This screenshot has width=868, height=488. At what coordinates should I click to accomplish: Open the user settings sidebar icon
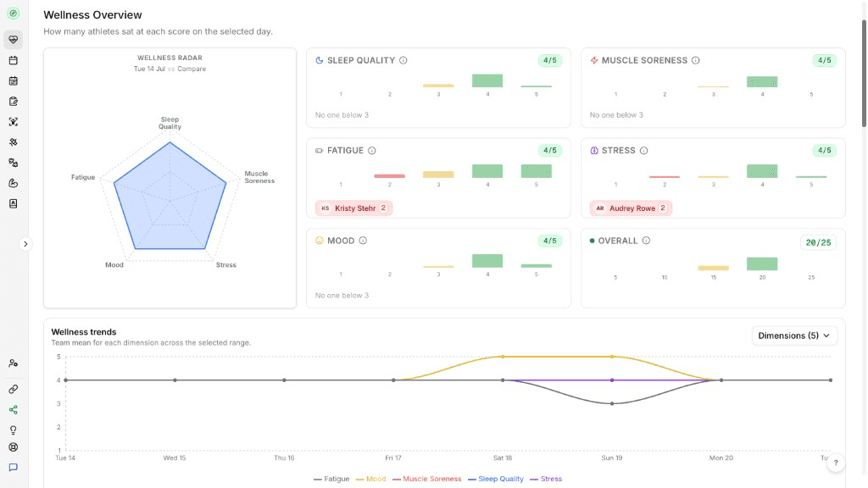pyautogui.click(x=14, y=363)
